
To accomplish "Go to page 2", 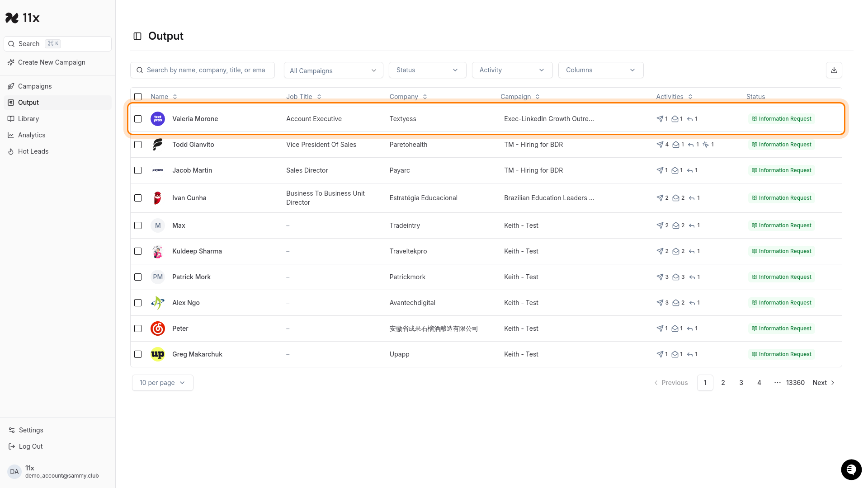I will click(723, 383).
